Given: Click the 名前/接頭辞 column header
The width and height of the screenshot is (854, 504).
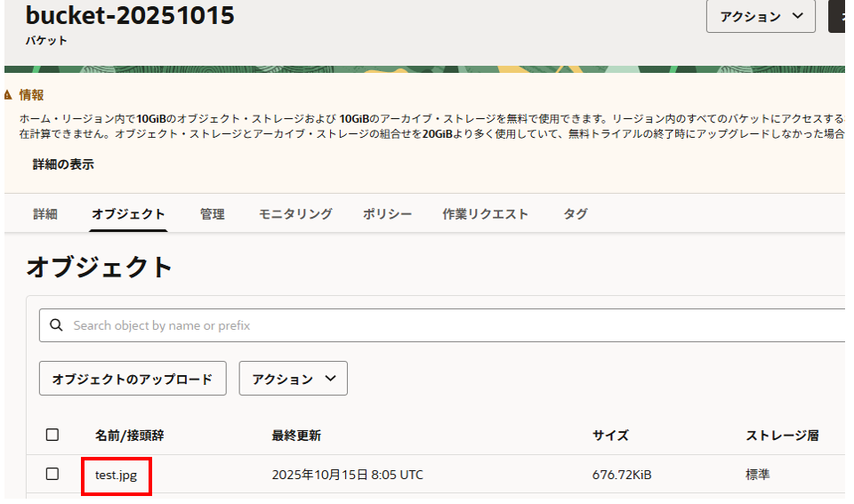Looking at the screenshot, I should [129, 436].
